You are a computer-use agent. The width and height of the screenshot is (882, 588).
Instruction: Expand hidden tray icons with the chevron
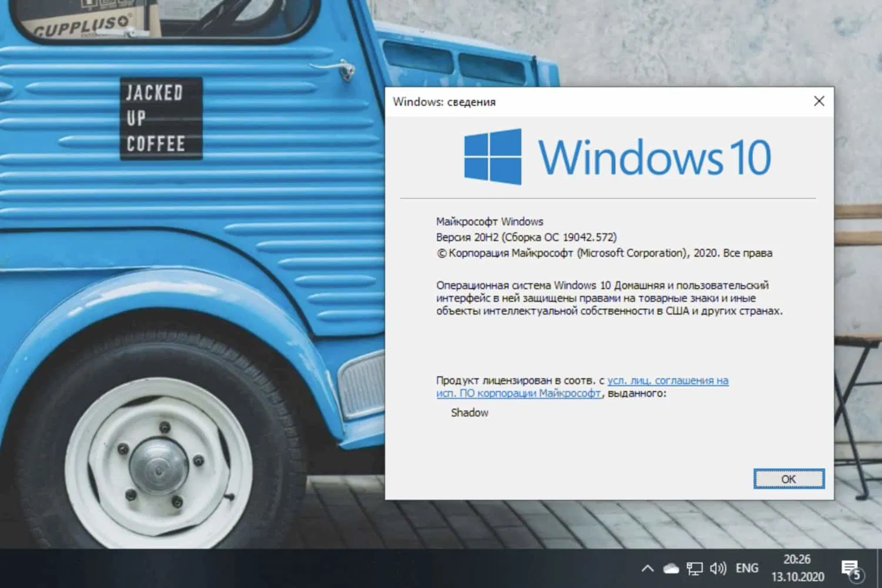coord(647,568)
